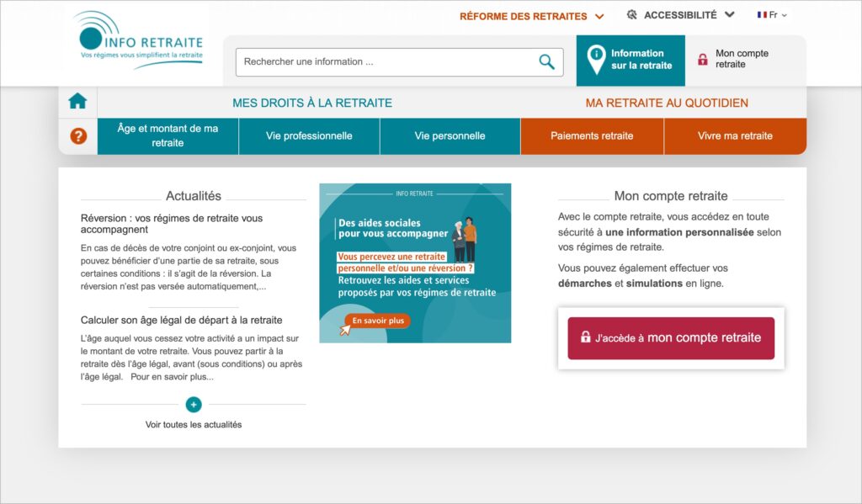Click the plus button above Voir toutes les actualités
The width and height of the screenshot is (862, 504).
click(193, 406)
